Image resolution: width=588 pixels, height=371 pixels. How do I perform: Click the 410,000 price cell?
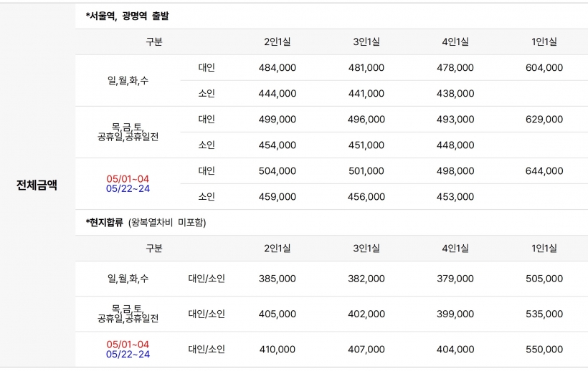point(277,350)
